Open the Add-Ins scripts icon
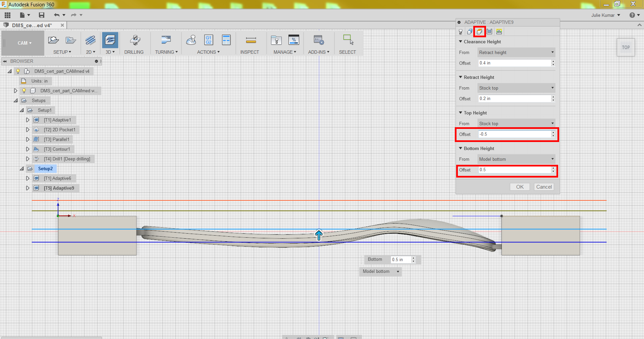Screen dimensions: 644x339 tap(319, 40)
